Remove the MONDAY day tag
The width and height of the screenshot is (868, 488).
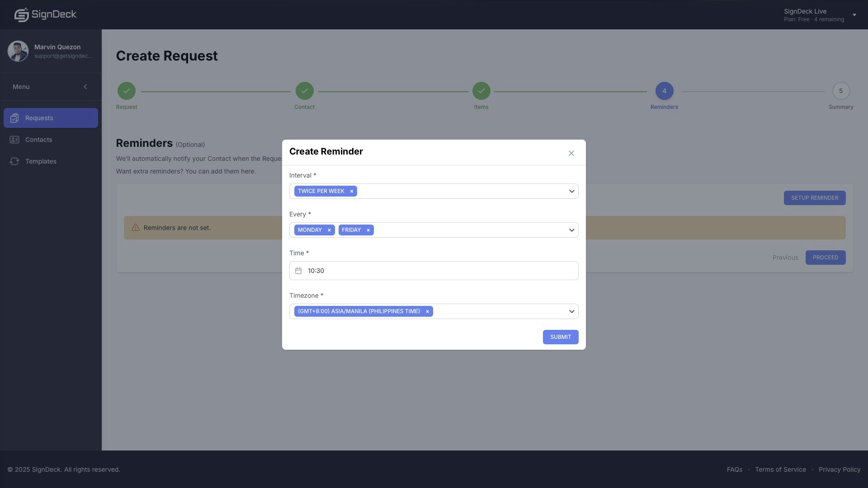pyautogui.click(x=329, y=230)
